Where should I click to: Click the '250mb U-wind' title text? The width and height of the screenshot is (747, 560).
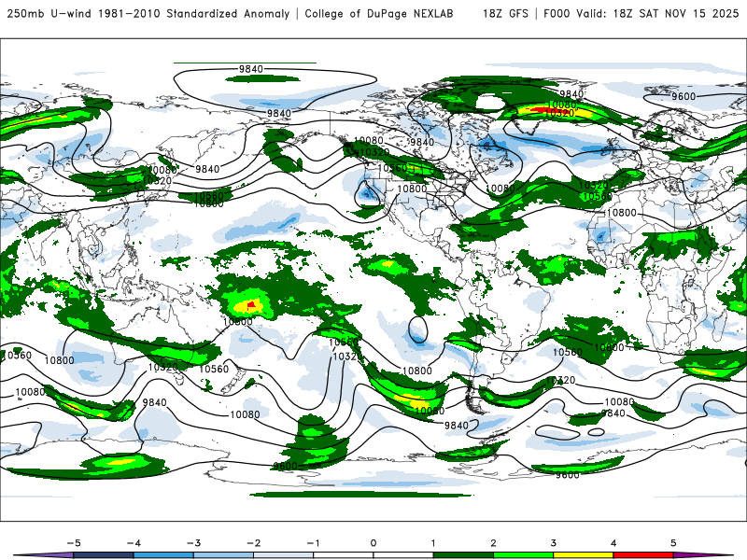49,14
